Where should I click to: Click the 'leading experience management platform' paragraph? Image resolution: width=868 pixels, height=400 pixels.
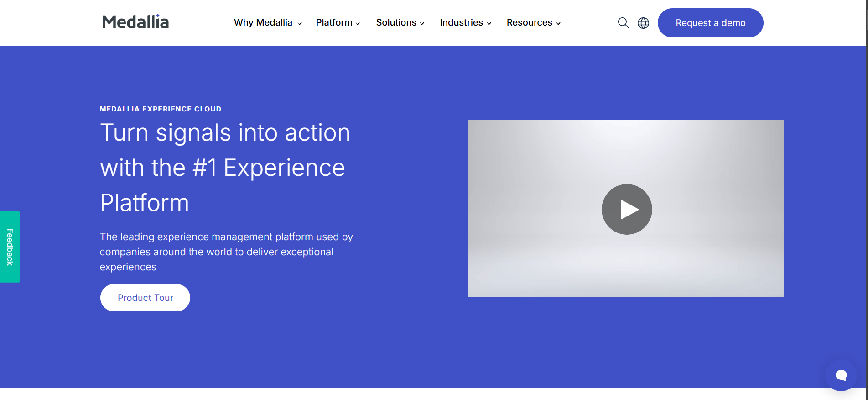[x=226, y=252]
